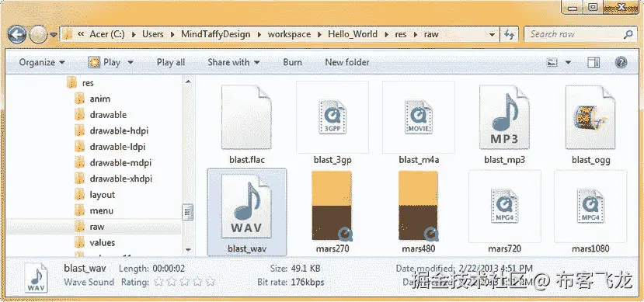Expand the arrow after Users in path

(x=172, y=35)
